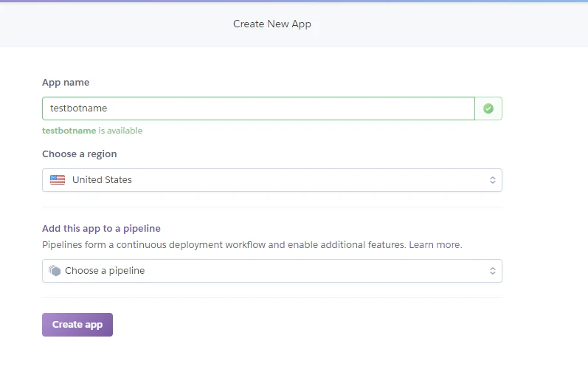Click the Create app button
This screenshot has height=386, width=588.
[x=77, y=325]
